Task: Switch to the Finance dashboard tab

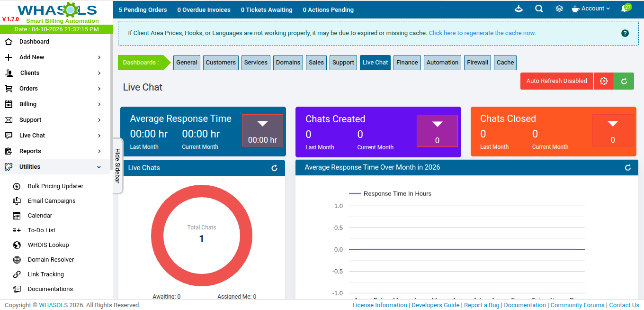Action: pos(407,63)
